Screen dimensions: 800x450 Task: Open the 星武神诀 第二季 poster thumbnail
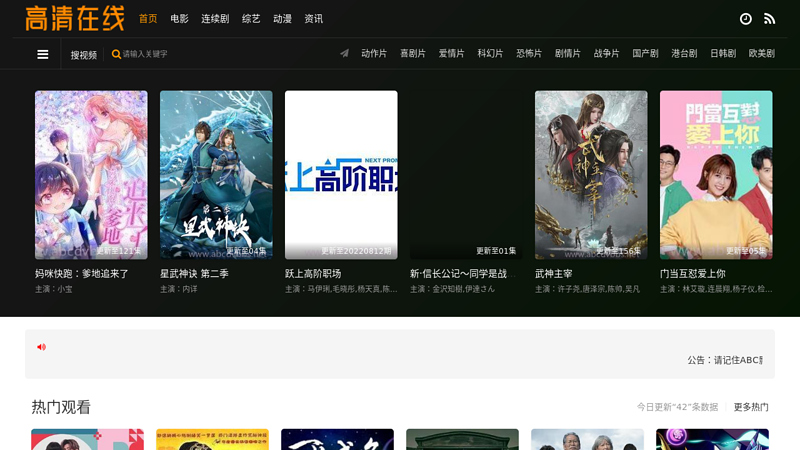pos(216,175)
